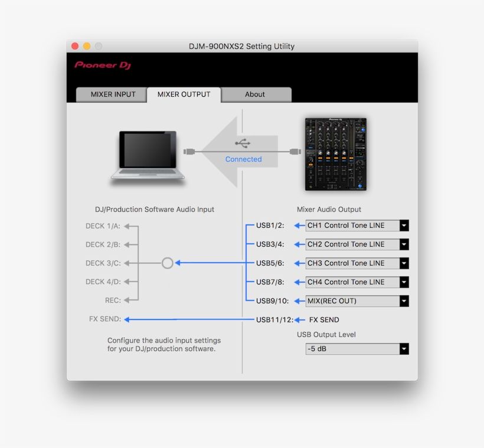484x448 pixels.
Task: Open the USB7/8 output source dropdown
Action: click(x=357, y=282)
